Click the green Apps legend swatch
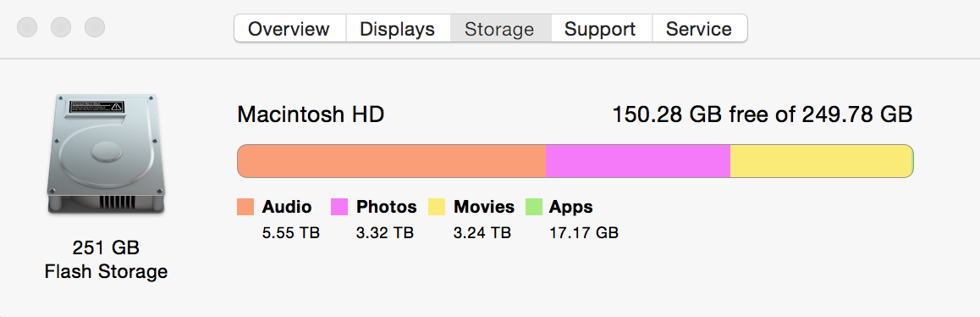 coord(534,207)
